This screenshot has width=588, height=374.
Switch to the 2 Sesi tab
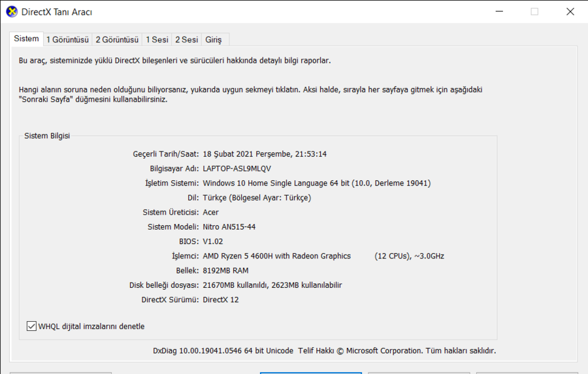pos(186,39)
